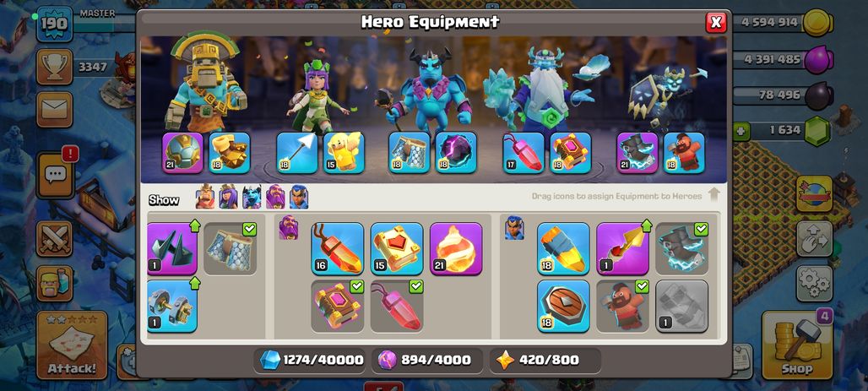Toggle Archer Queen filter in Show row
The image size is (868, 391).
[x=228, y=197]
